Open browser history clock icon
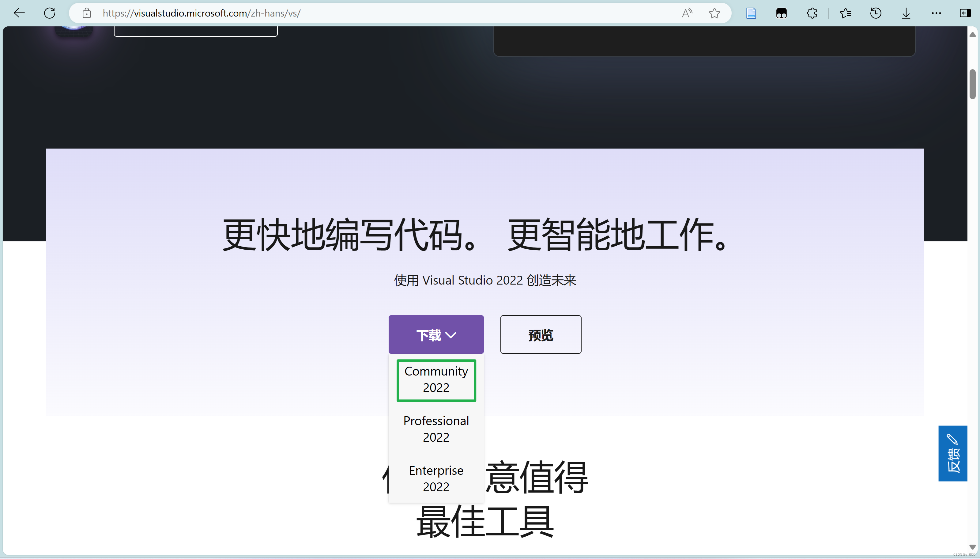This screenshot has height=559, width=980. click(x=876, y=13)
